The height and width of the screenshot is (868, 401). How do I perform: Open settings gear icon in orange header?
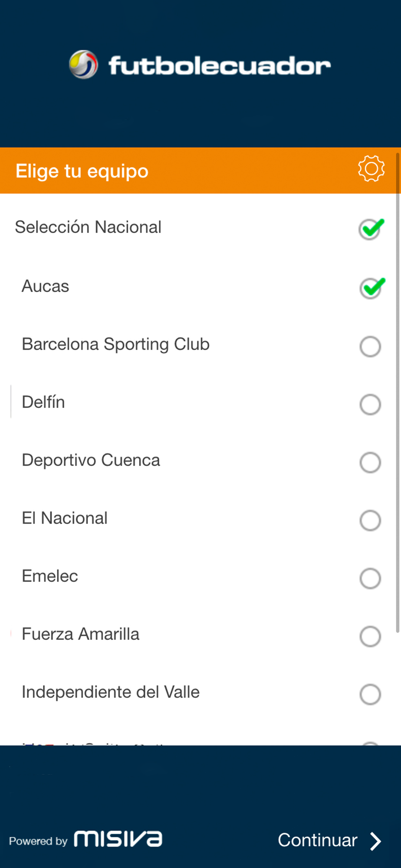click(371, 168)
